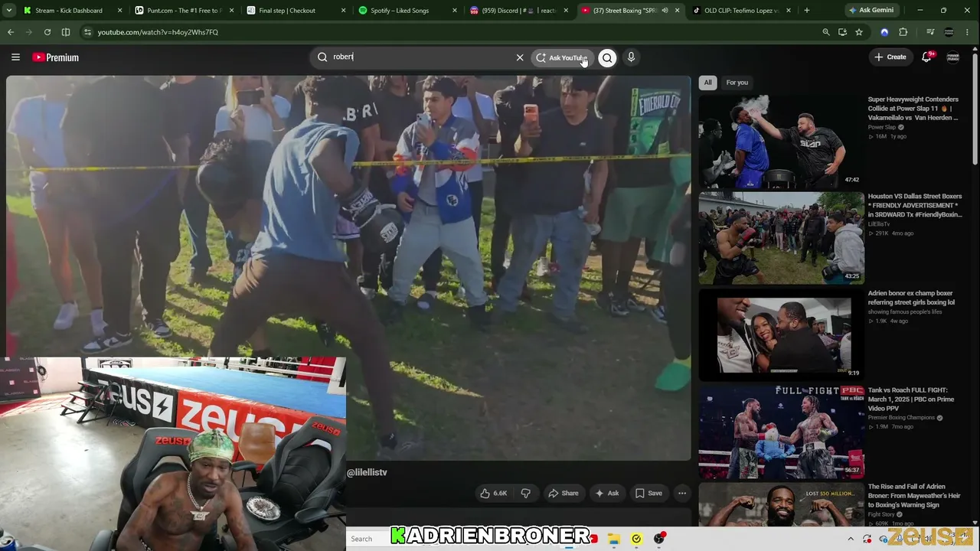Click the Ask button under the video
This screenshot has width=980, height=551.
607,494
